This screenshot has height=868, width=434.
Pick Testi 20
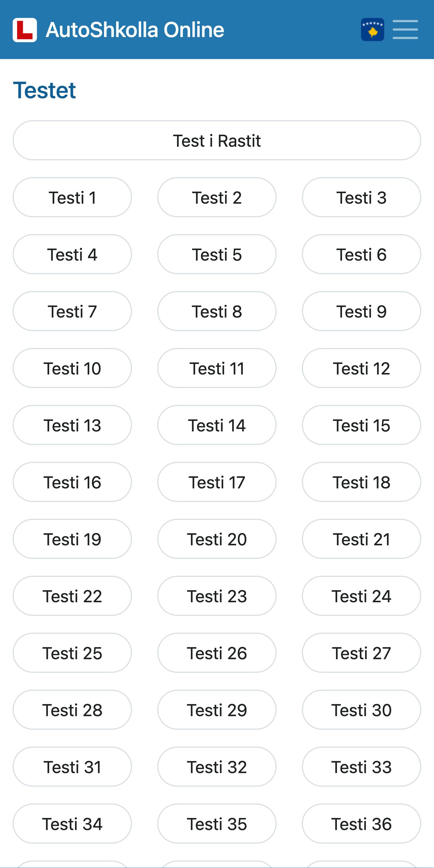coord(217,539)
